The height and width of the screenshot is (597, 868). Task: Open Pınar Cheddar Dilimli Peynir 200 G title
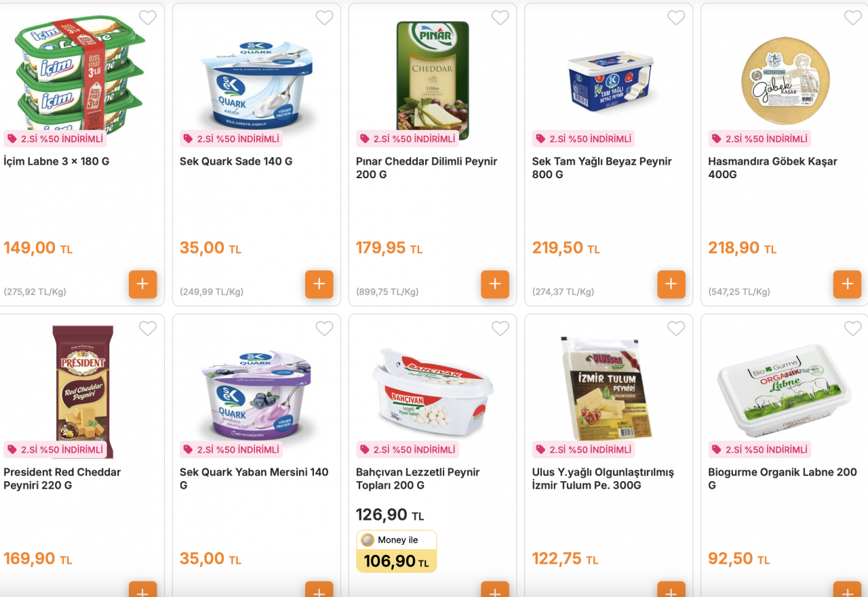pyautogui.click(x=427, y=168)
